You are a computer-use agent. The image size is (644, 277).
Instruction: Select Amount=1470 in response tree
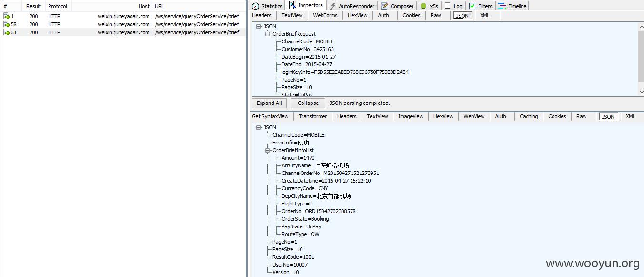(298, 158)
